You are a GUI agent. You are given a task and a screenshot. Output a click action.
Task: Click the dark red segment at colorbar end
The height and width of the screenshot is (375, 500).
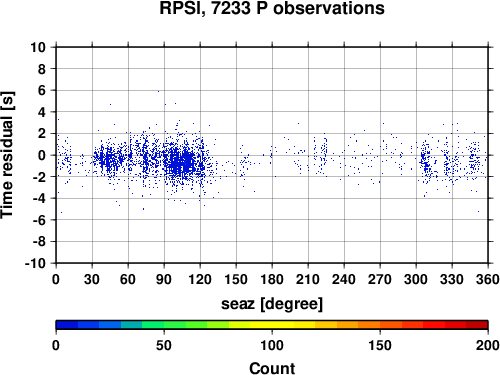(477, 324)
